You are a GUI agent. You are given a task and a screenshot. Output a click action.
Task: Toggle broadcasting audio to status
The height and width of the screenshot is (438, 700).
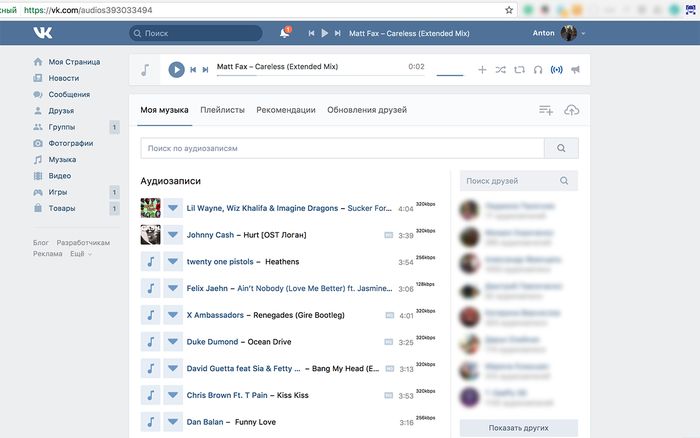pos(557,70)
